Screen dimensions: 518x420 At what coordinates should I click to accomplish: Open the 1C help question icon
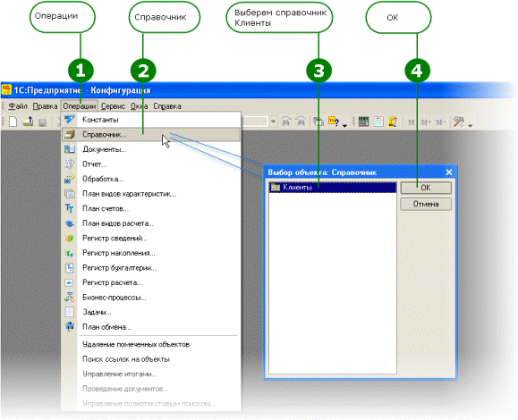pyautogui.click(x=334, y=122)
